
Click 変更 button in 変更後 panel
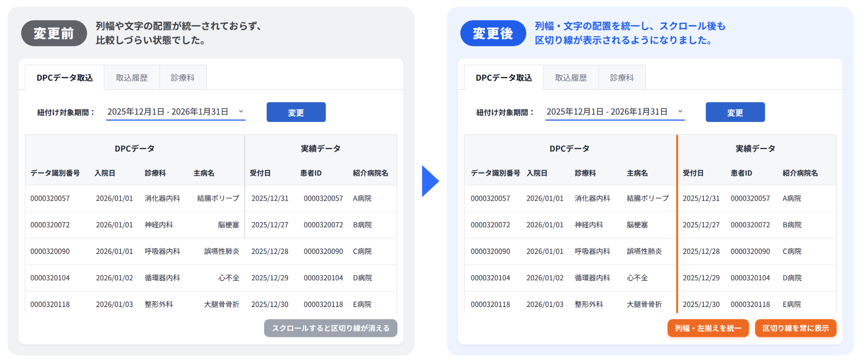pos(735,112)
